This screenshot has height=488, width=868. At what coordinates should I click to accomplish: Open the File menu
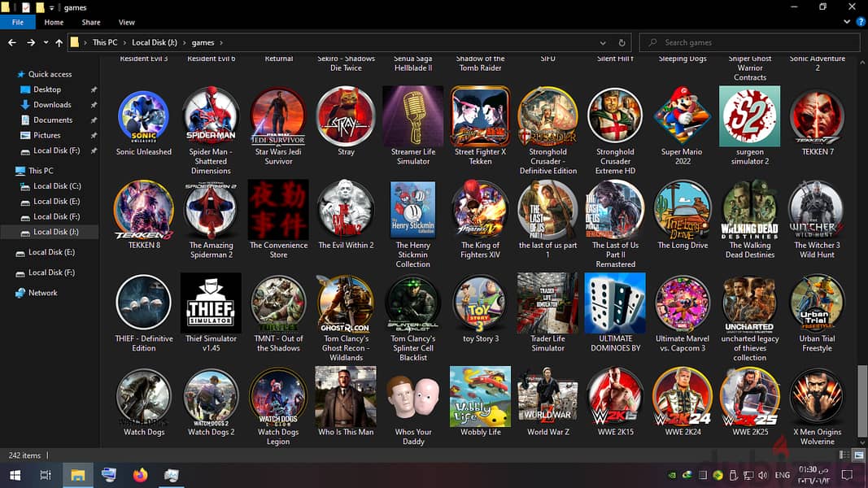[18, 22]
